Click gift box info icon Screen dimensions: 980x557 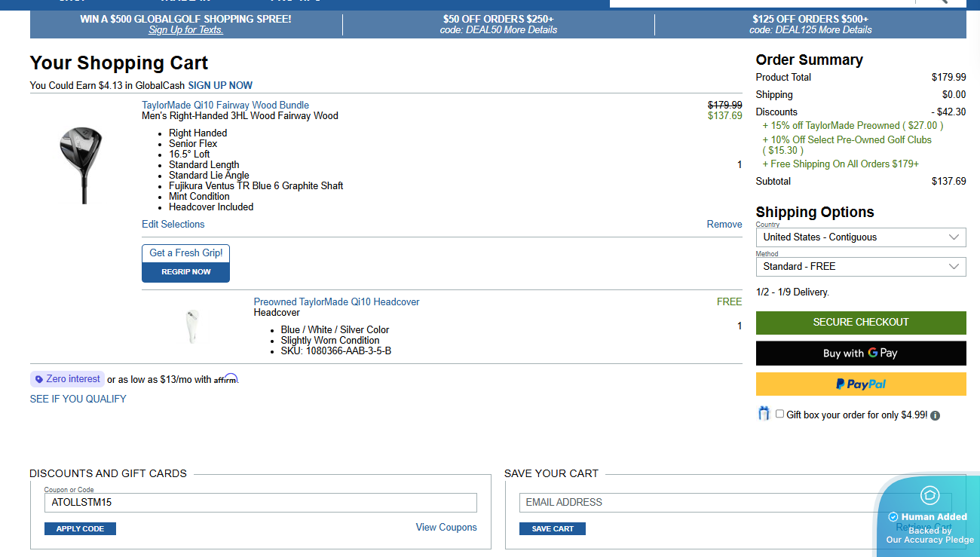935,415
